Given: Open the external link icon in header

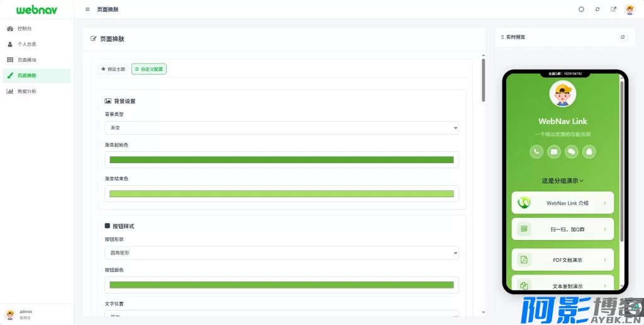Looking at the screenshot, I should click(613, 9).
